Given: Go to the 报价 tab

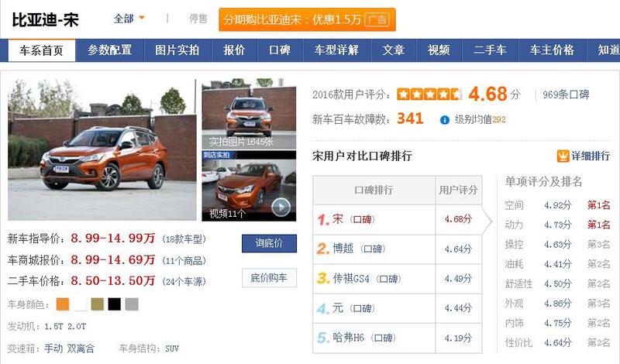Looking at the screenshot, I should coord(234,50).
